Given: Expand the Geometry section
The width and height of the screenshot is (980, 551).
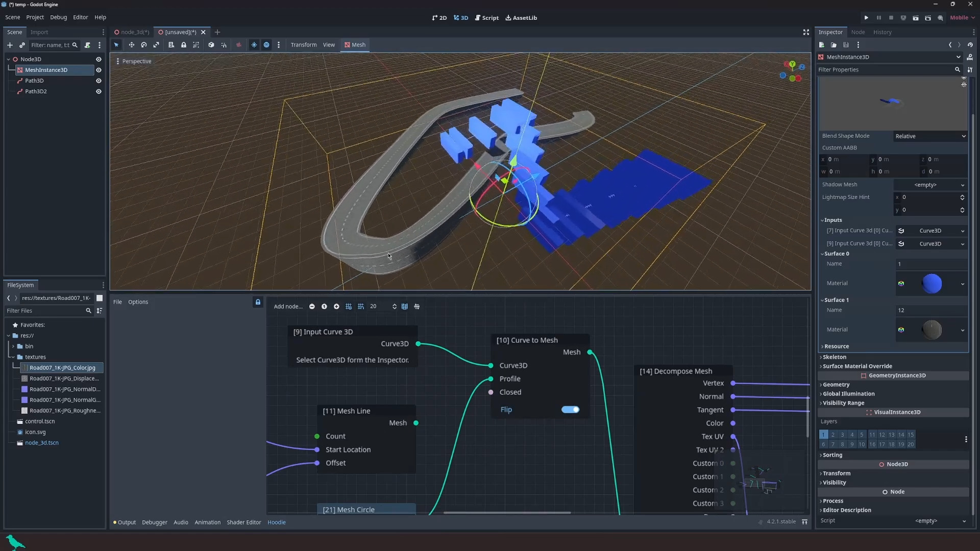Looking at the screenshot, I should [836, 385].
